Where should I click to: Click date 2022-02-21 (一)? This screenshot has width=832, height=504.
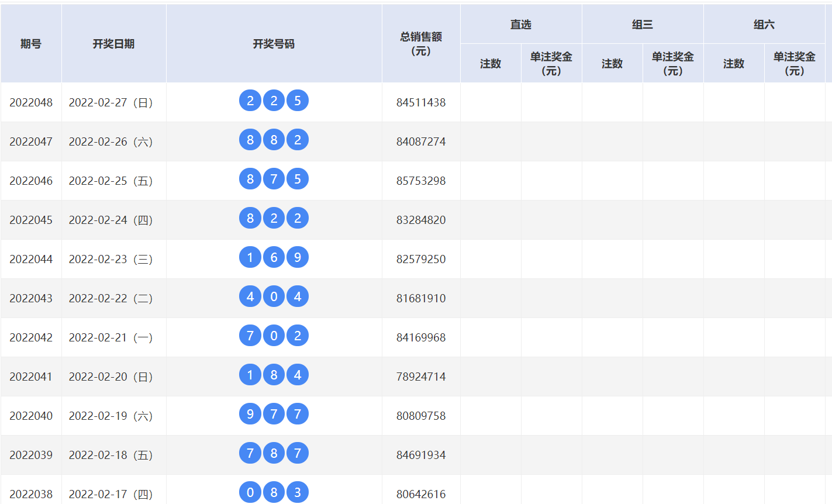(111, 337)
